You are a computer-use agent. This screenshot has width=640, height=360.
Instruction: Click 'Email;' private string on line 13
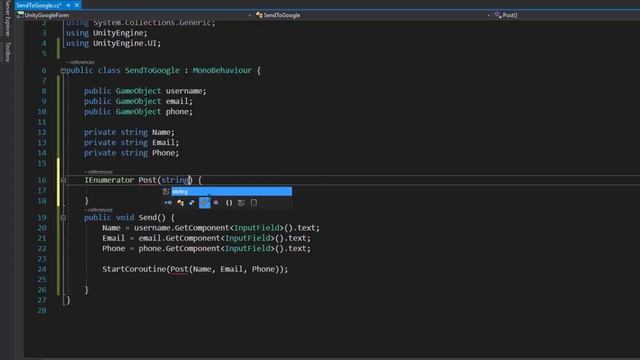tap(165, 142)
